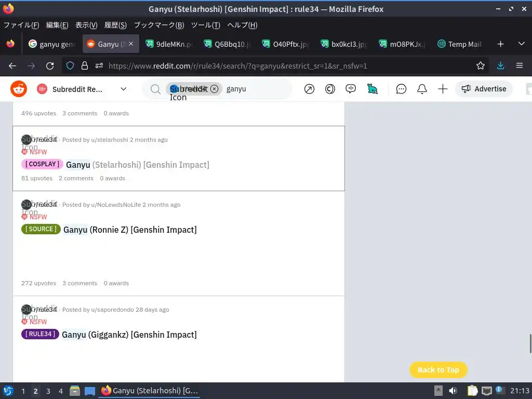
Task: Open the list all tabs chevron
Action: [x=522, y=44]
